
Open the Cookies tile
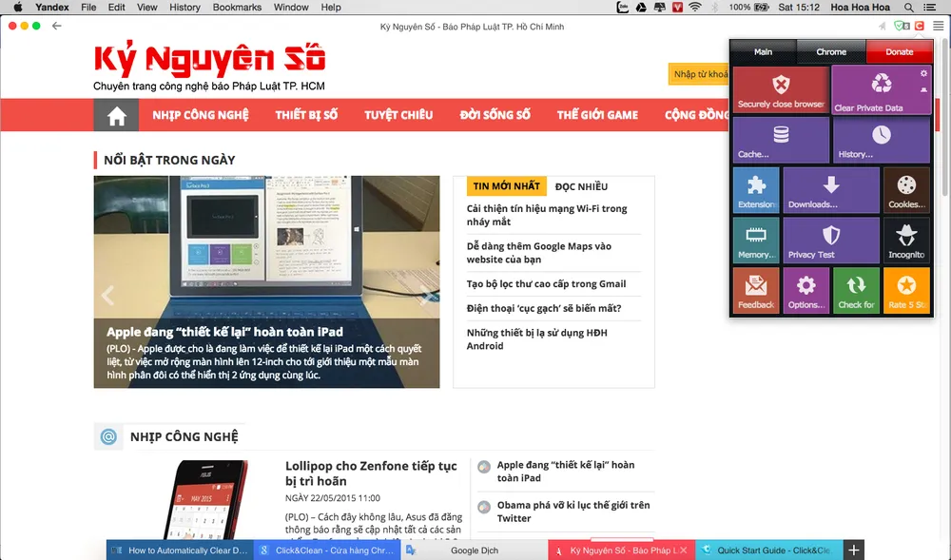click(x=906, y=190)
